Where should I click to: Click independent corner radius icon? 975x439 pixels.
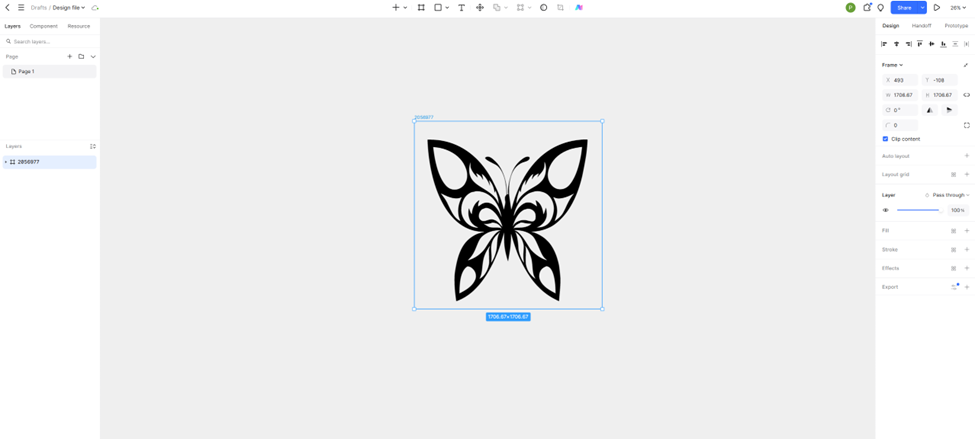pyautogui.click(x=967, y=126)
